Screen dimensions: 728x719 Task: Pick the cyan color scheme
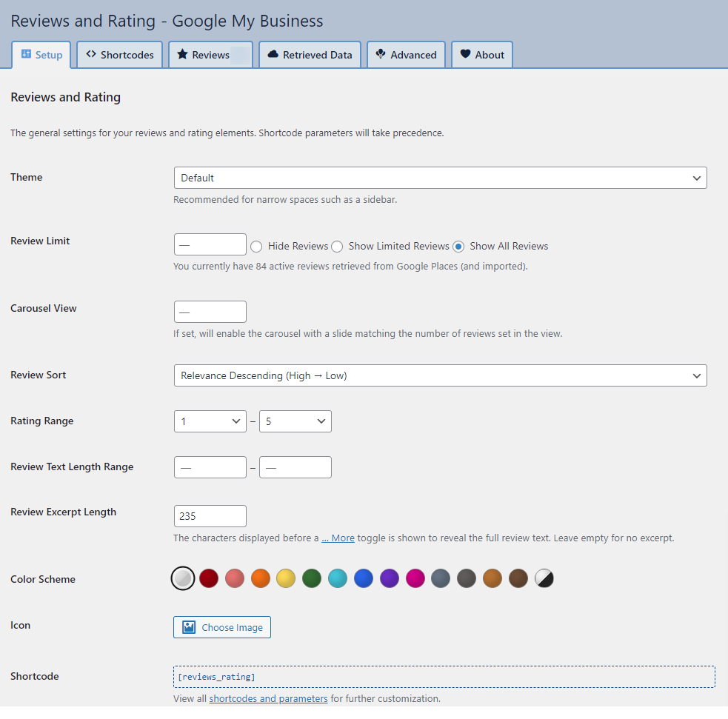pos(338,578)
